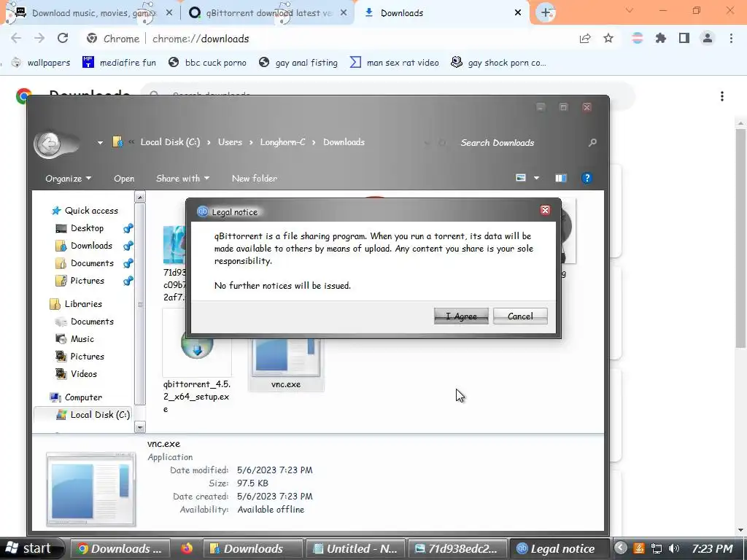This screenshot has height=560, width=747.
Task: Click the Explorer search magnifier icon
Action: coord(592,142)
